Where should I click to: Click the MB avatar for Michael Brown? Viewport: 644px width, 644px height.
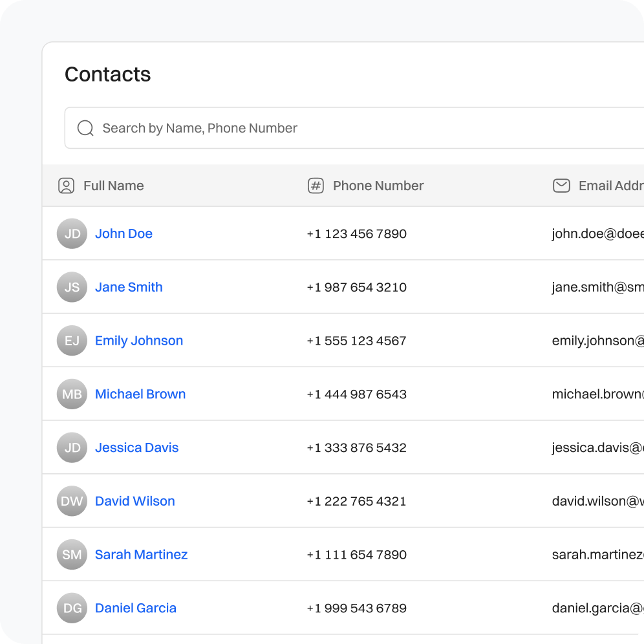coord(72,394)
